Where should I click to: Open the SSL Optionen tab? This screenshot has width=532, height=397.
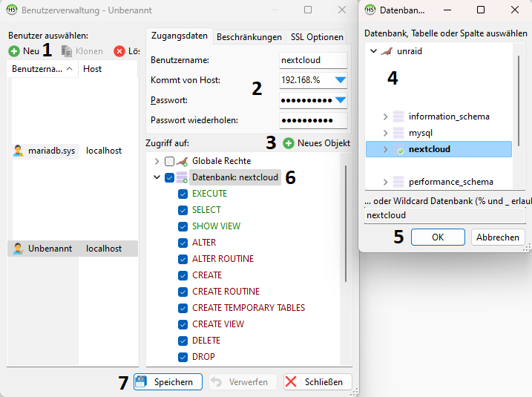coord(317,37)
